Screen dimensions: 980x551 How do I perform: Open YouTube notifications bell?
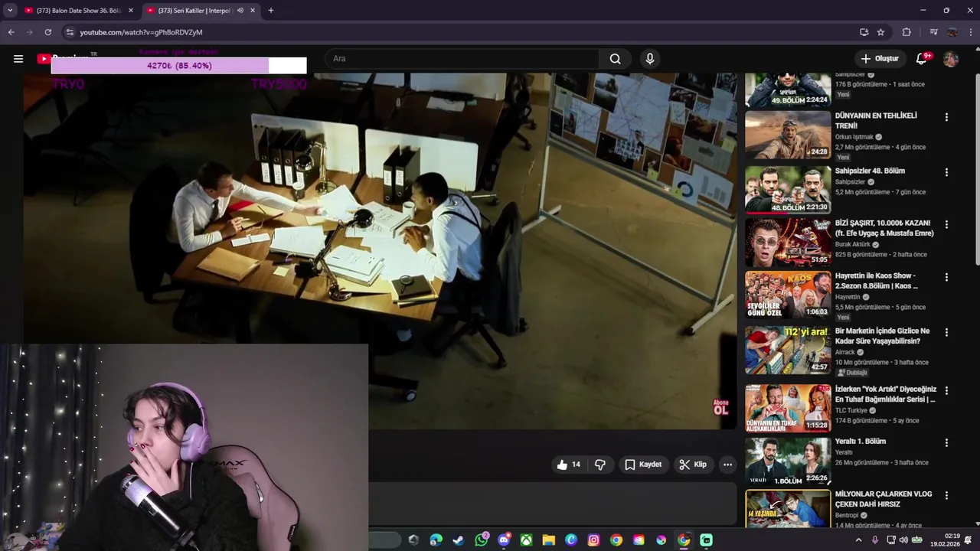click(922, 59)
